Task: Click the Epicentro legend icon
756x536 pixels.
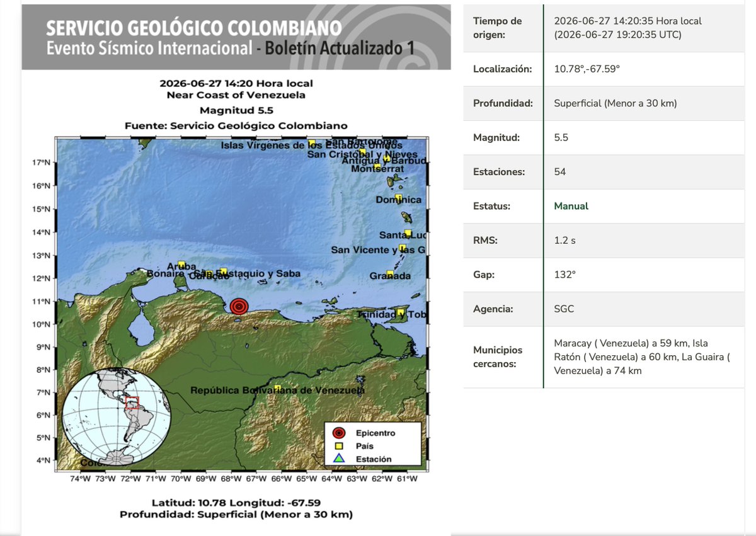Action: click(x=339, y=433)
